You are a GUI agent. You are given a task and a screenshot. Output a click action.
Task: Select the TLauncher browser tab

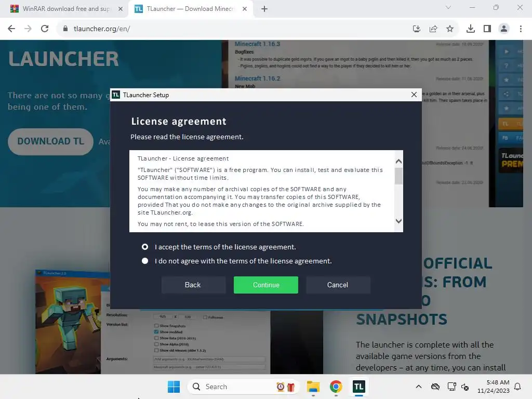190,9
